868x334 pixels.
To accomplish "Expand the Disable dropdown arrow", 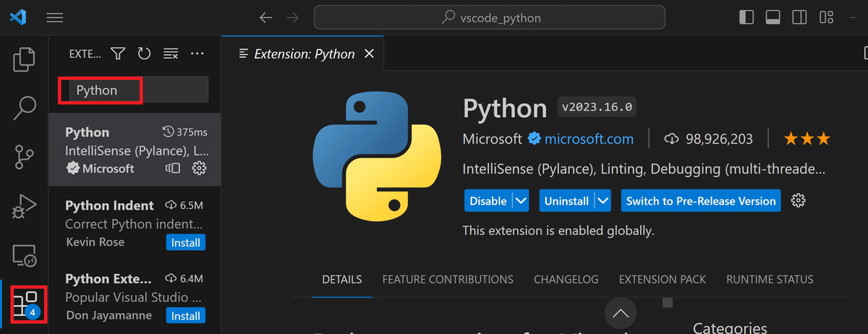I will click(x=521, y=201).
